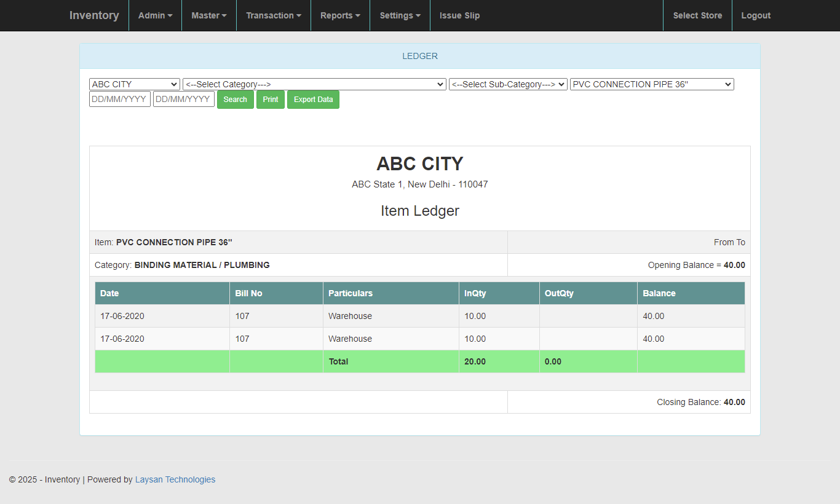This screenshot has width=840, height=504.
Task: Click the Export Data button
Action: coord(313,100)
